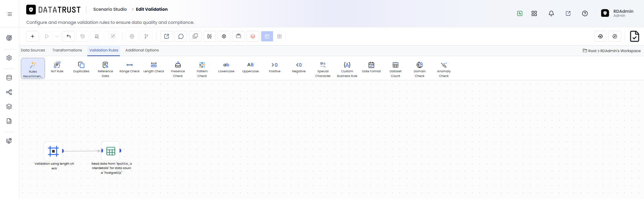
Task: Expand the run options dropdown arrow
Action: pos(57,36)
